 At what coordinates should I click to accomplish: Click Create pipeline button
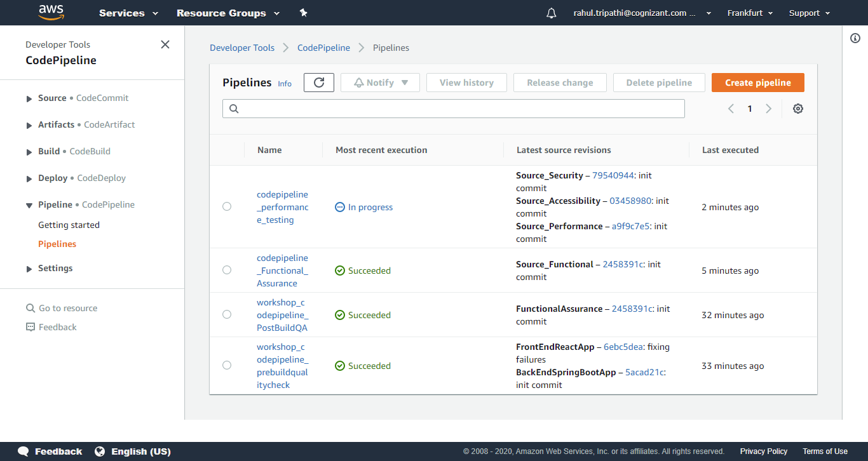(758, 83)
